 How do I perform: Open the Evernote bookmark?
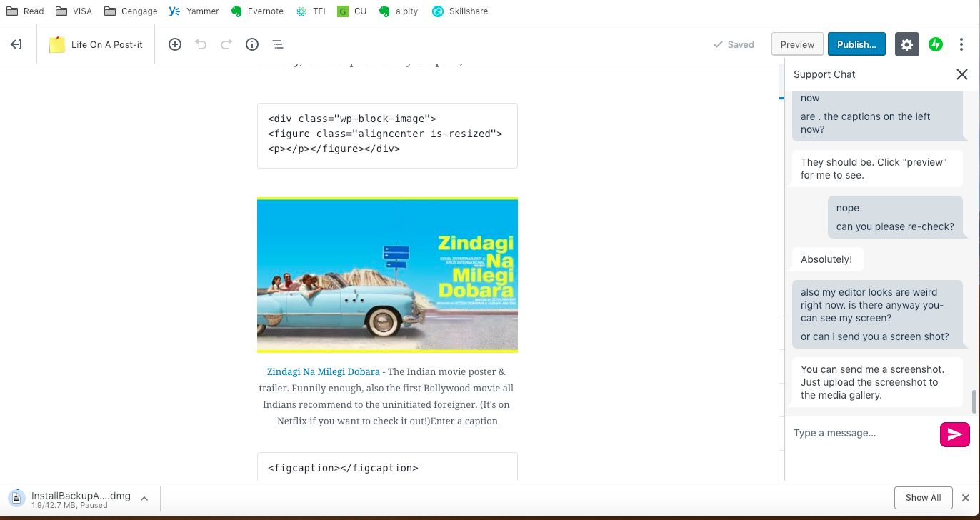[257, 11]
